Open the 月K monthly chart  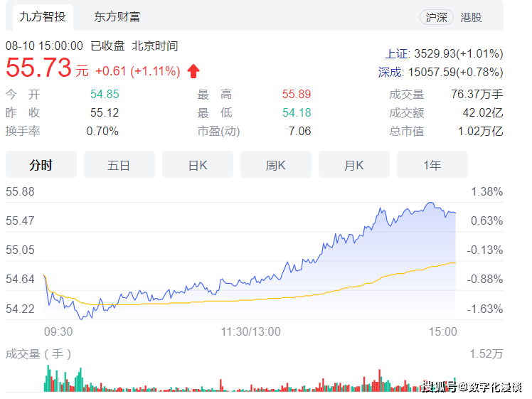pyautogui.click(x=353, y=165)
